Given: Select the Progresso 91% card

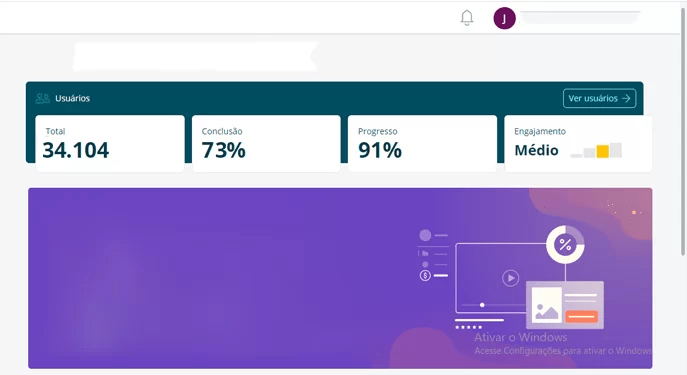Looking at the screenshot, I should (x=422, y=144).
